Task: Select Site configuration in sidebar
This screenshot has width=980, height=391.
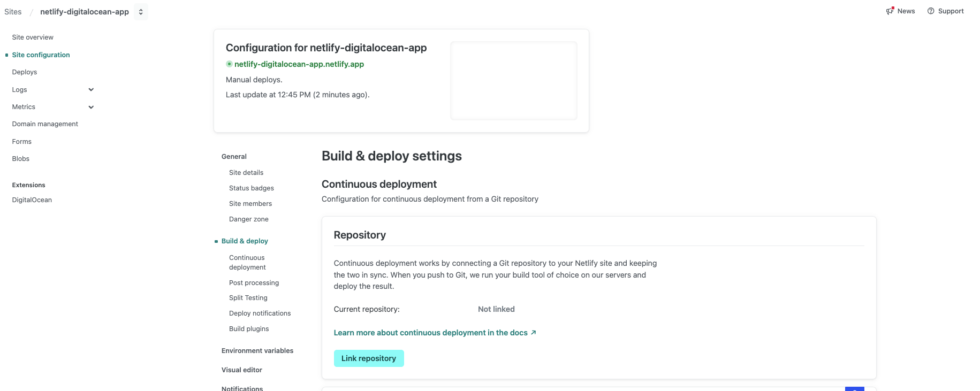Action: [x=41, y=55]
